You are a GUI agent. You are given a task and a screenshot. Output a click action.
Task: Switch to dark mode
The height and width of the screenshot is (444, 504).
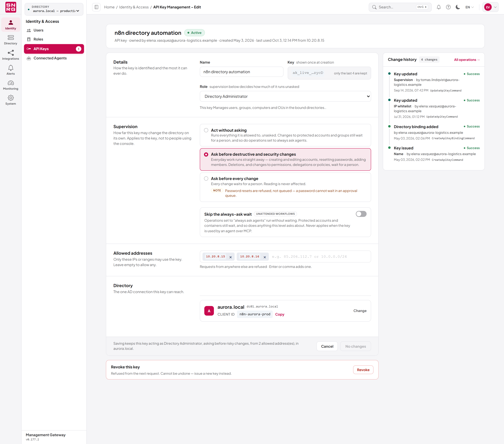[x=458, y=7]
